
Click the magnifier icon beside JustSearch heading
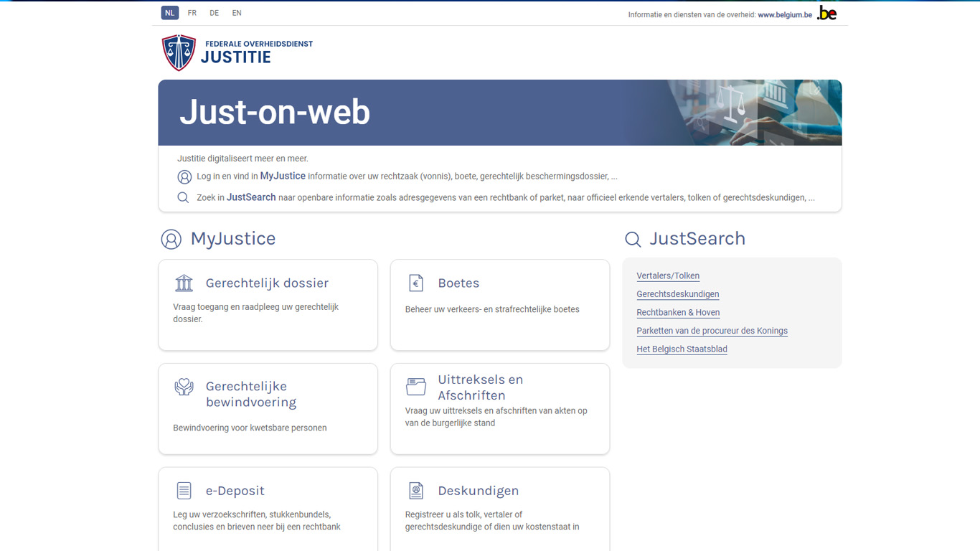(633, 239)
